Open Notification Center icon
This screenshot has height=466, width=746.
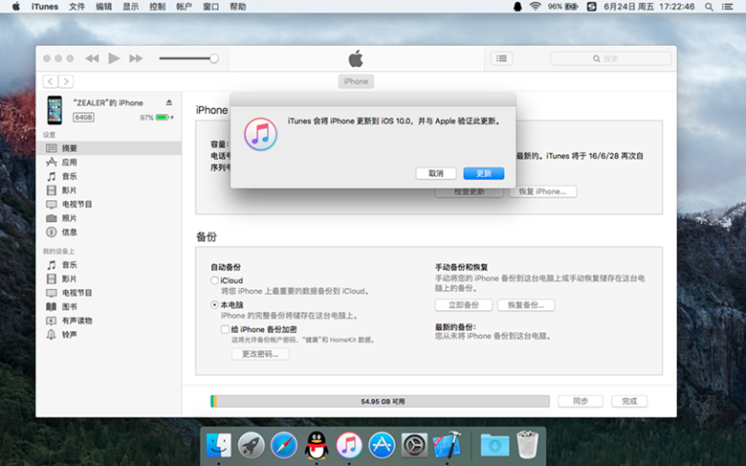pyautogui.click(x=727, y=7)
